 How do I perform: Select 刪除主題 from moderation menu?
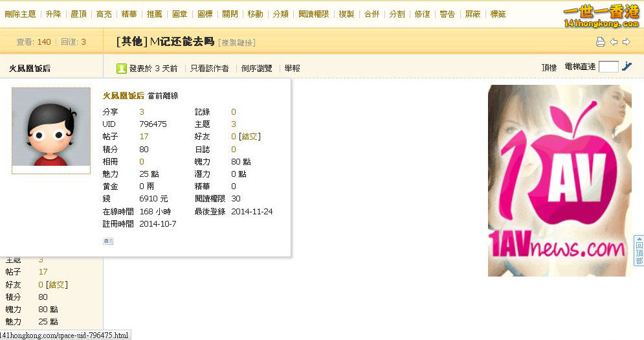point(20,14)
